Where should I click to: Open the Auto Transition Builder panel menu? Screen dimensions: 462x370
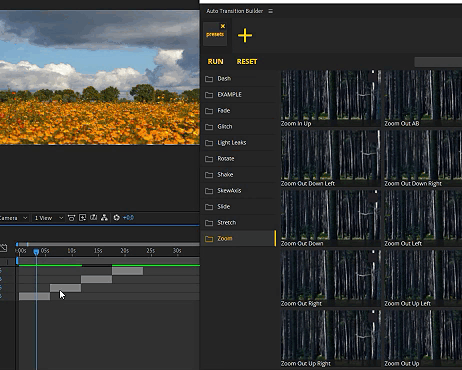click(270, 11)
